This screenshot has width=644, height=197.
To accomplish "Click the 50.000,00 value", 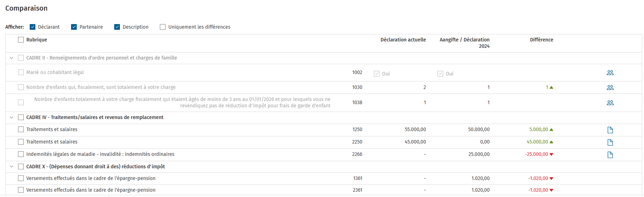I will click(479, 129).
